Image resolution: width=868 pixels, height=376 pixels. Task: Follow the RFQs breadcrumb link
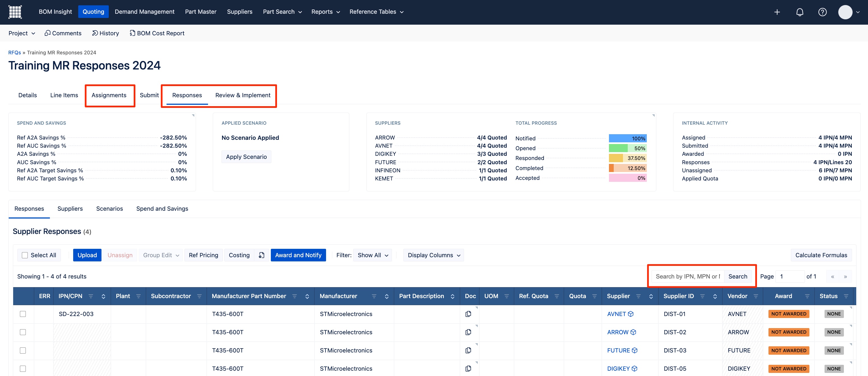pyautogui.click(x=15, y=52)
